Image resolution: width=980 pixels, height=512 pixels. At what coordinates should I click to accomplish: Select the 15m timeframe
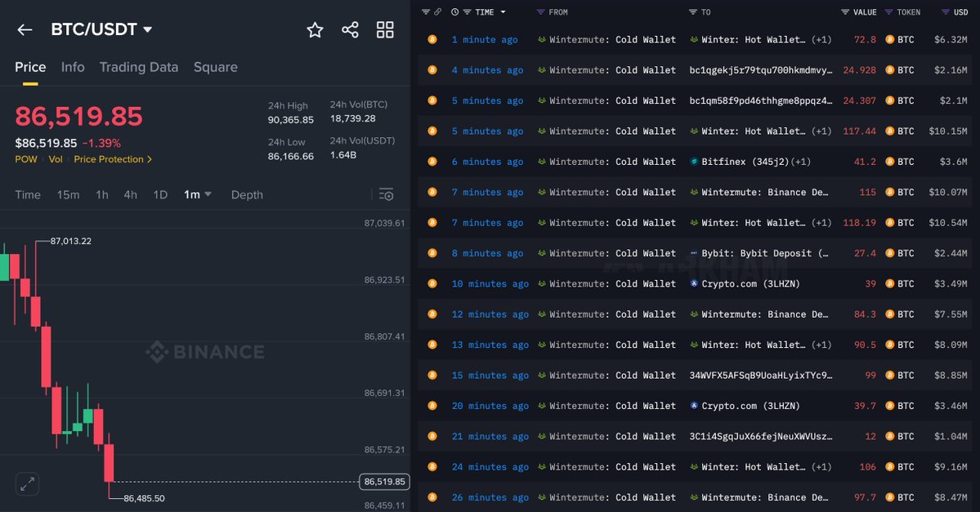(x=68, y=194)
